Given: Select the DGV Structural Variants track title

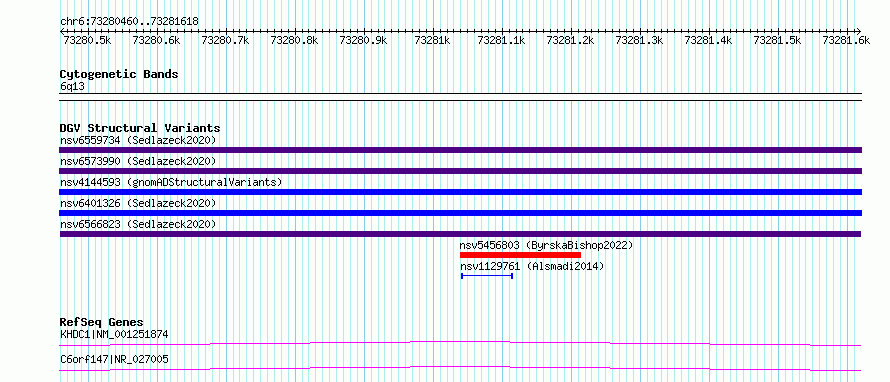Looking at the screenshot, I should [x=140, y=128].
